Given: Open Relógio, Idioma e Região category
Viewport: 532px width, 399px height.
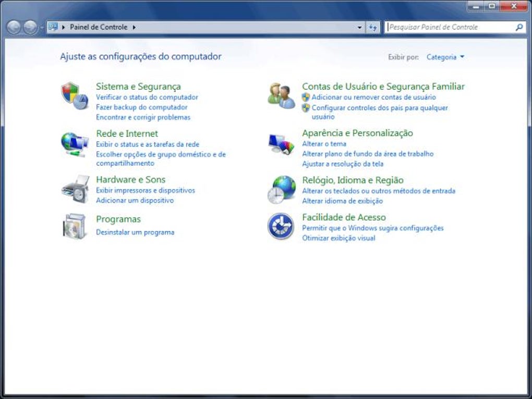Looking at the screenshot, I should pos(353,180).
